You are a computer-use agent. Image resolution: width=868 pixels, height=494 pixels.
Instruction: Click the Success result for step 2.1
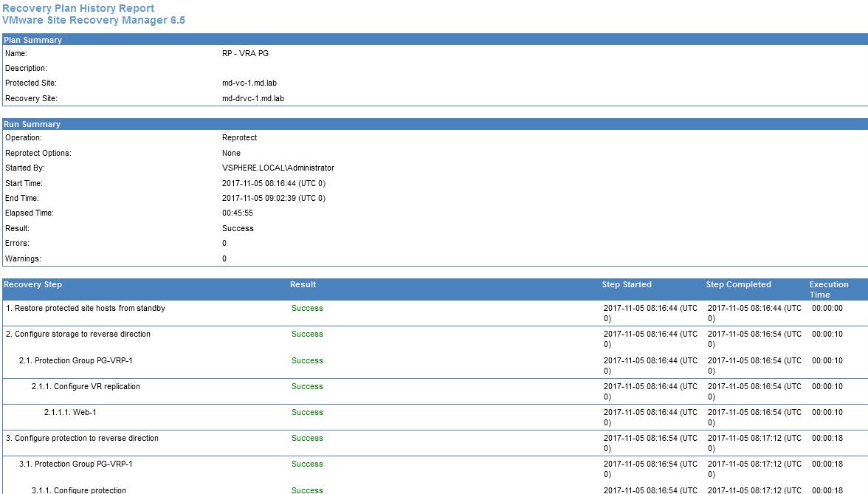coord(307,361)
